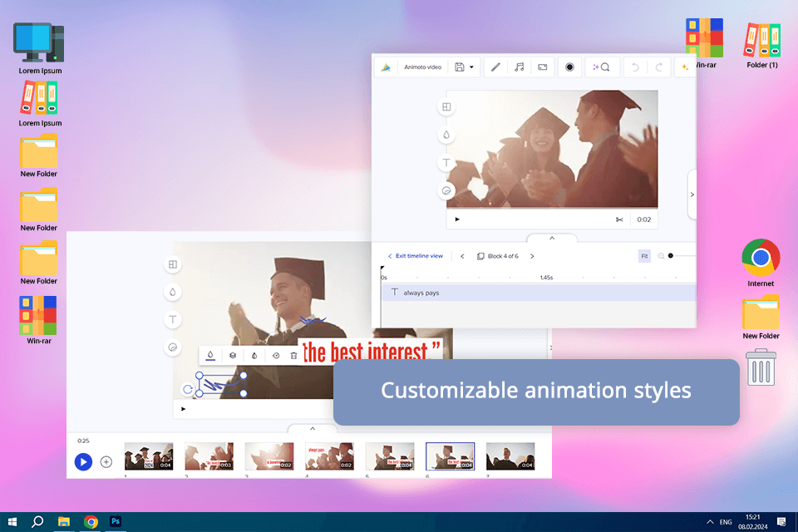Click the color drop in the floating sticker toolbar
The width and height of the screenshot is (798, 532).
210,355
